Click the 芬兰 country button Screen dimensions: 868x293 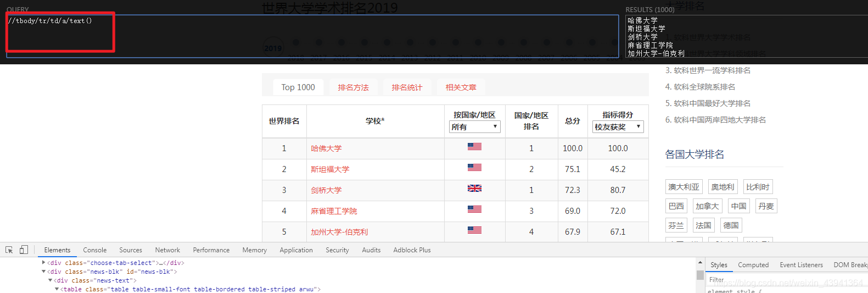click(676, 225)
